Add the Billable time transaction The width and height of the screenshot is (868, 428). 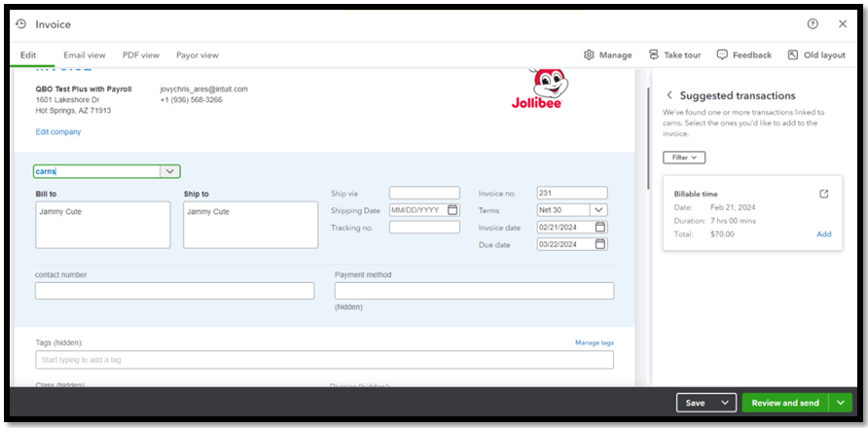tap(823, 234)
